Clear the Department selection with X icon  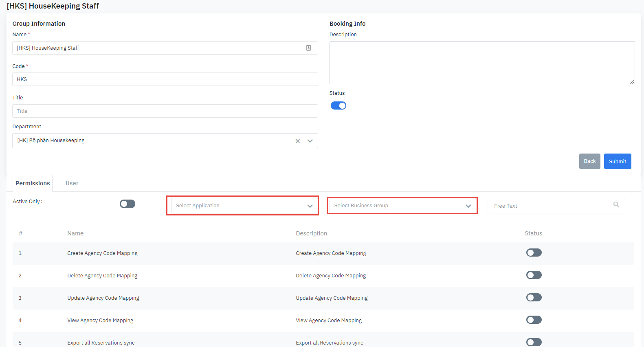tap(298, 141)
